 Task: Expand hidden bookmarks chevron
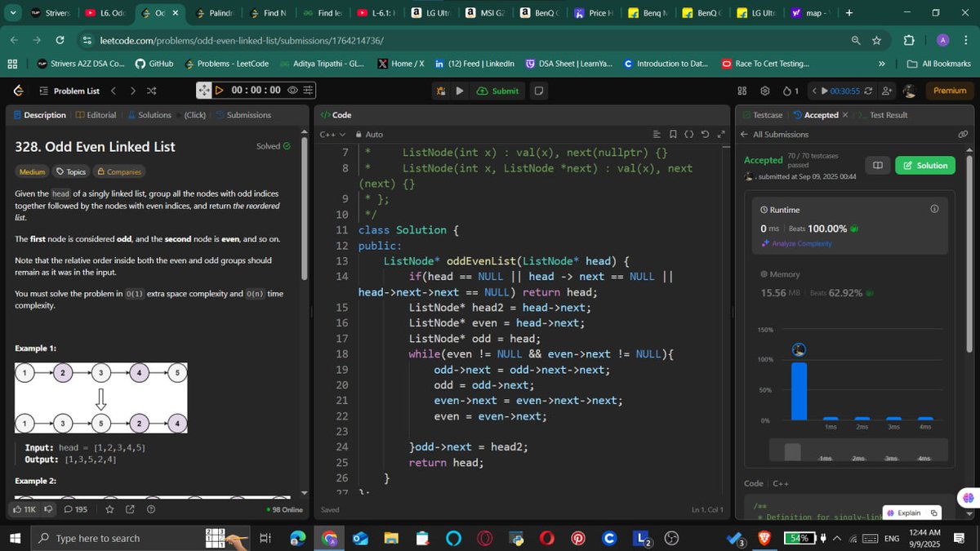(881, 64)
